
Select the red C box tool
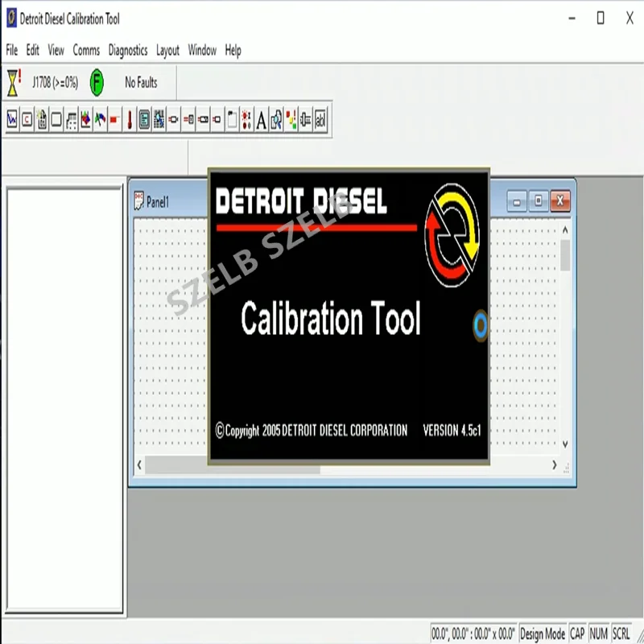(27, 119)
